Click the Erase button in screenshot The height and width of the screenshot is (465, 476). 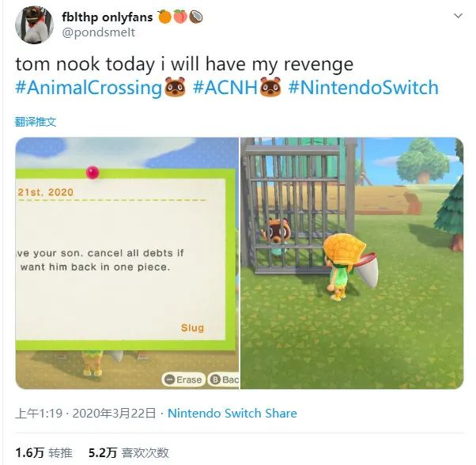click(183, 380)
